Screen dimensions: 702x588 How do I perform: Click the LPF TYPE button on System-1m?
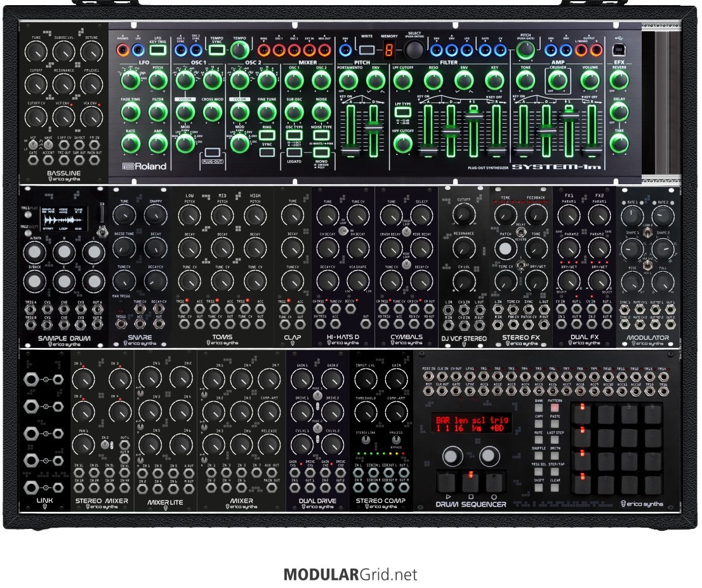[403, 112]
